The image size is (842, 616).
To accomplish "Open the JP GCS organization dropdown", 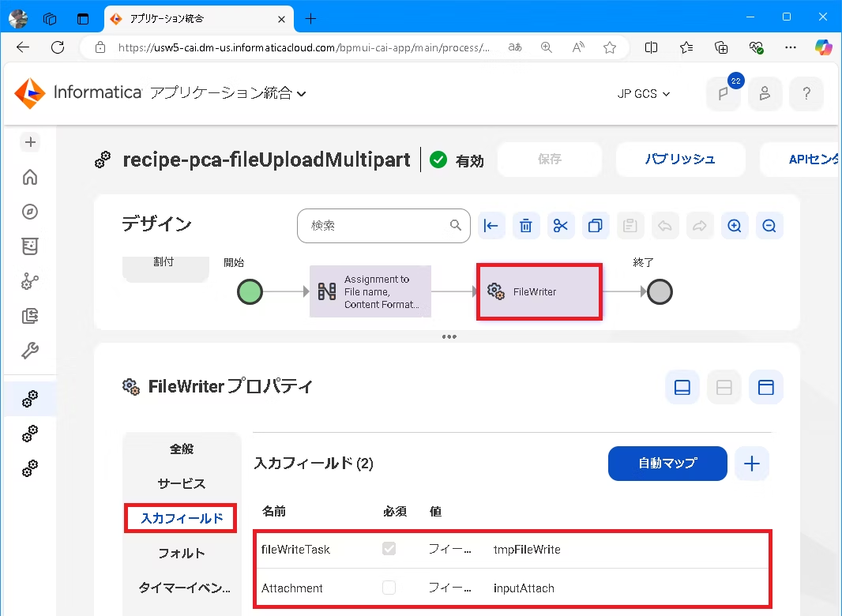I will click(643, 93).
